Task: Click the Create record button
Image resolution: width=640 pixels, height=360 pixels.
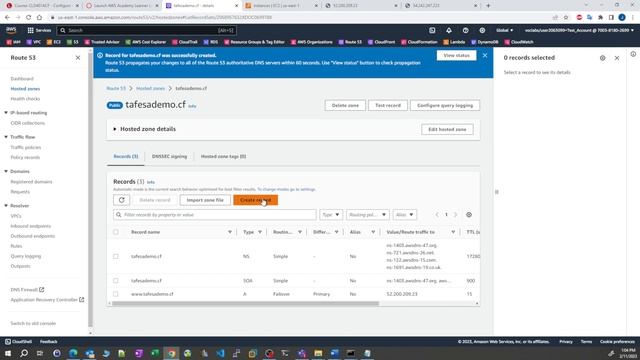Action: (x=256, y=200)
